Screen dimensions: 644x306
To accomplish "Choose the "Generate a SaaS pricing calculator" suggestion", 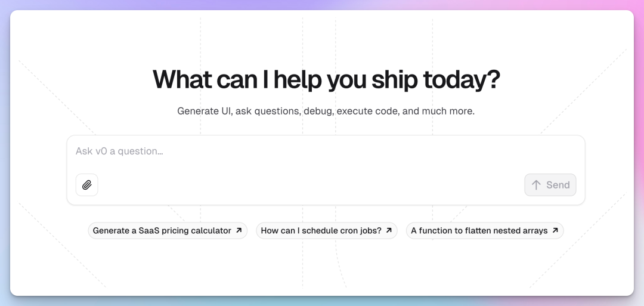I will [162, 231].
